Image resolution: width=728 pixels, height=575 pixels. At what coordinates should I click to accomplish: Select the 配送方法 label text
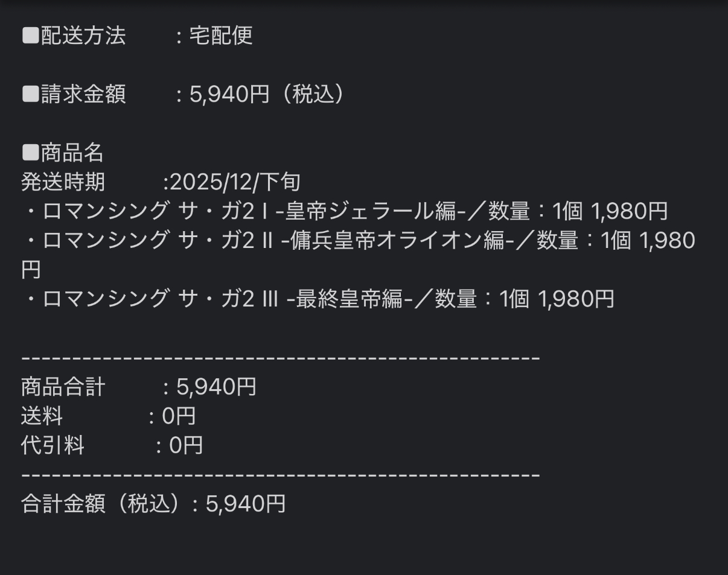83,36
